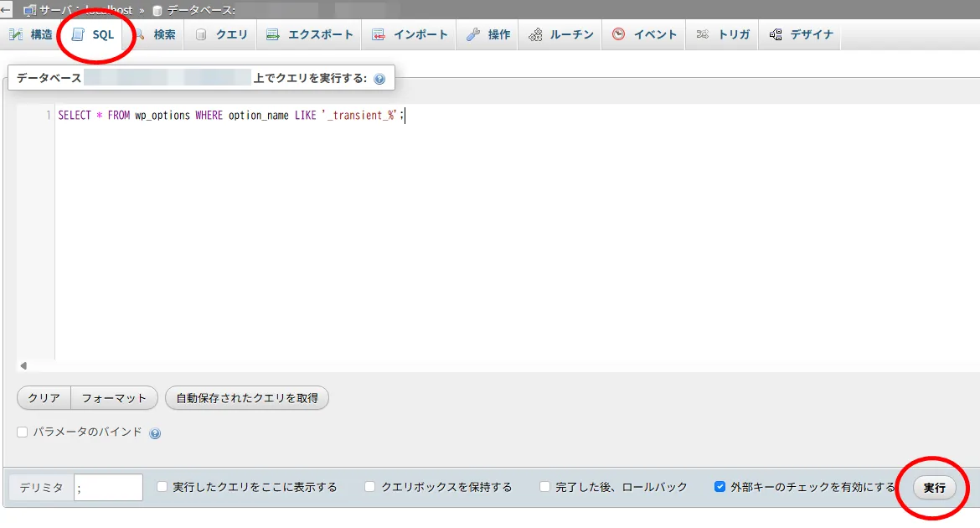Switch to the SQL tab

click(x=94, y=34)
